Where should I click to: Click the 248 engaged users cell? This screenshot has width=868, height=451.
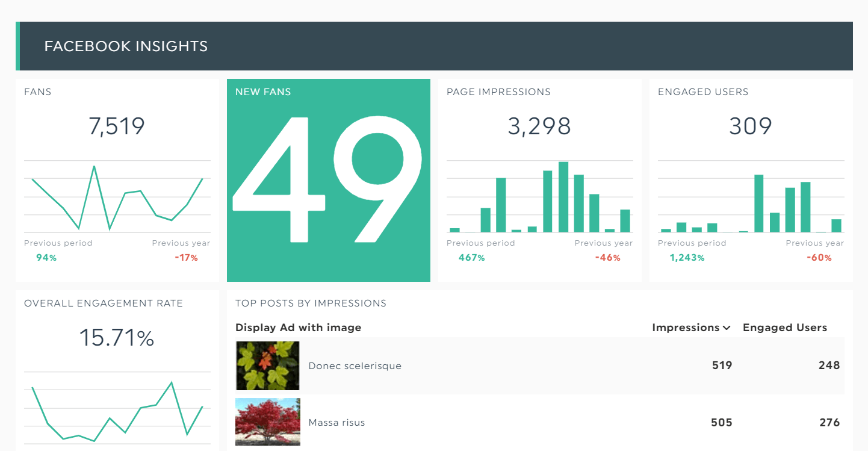point(829,365)
